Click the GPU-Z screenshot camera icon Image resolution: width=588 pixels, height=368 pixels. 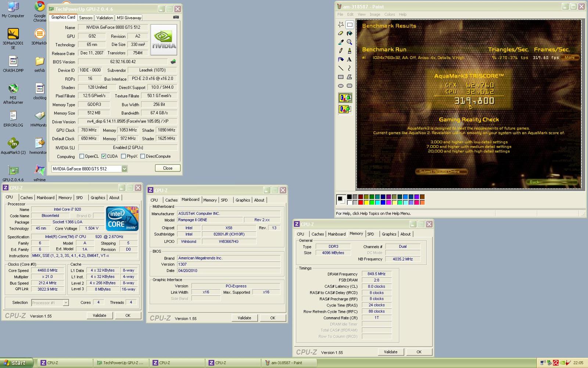click(x=176, y=17)
